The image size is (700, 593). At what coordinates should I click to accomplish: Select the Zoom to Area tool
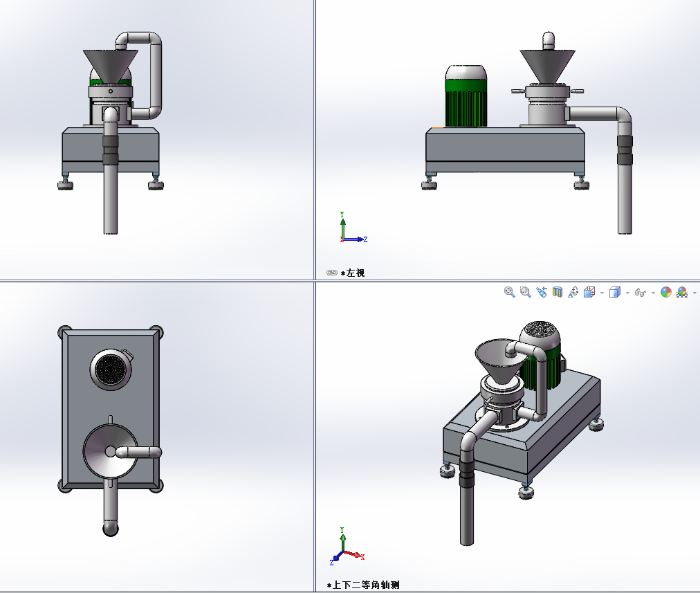[x=526, y=293]
